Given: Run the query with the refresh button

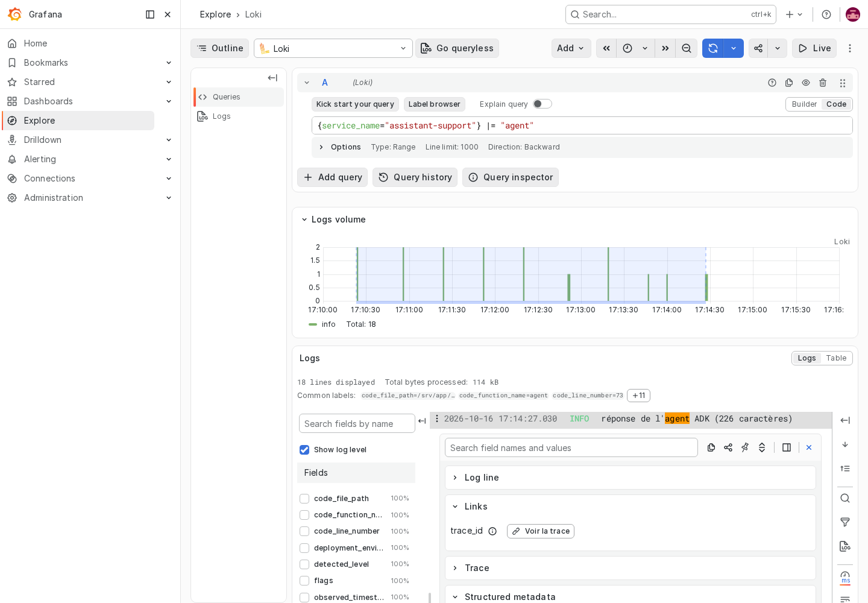Looking at the screenshot, I should (x=713, y=48).
